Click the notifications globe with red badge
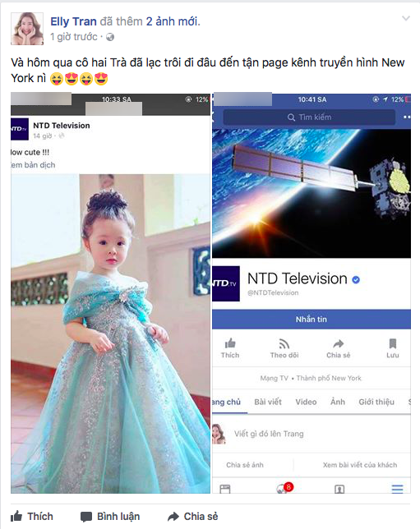420x529 pixels. pyautogui.click(x=284, y=488)
